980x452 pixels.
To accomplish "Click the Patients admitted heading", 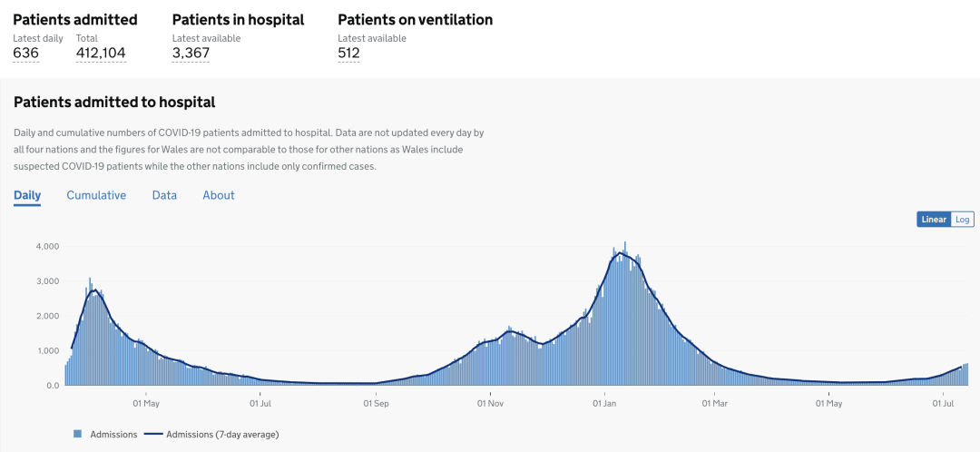I will [75, 20].
